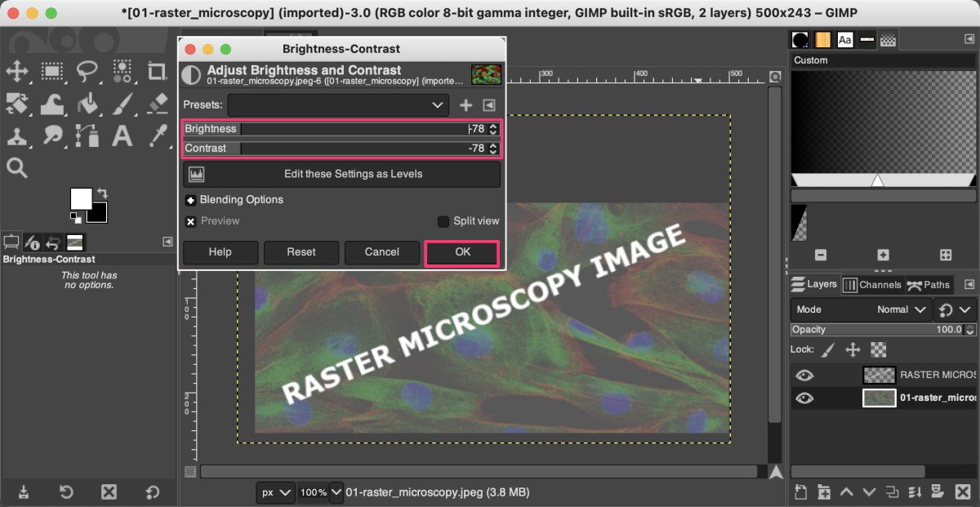Select the Move tool

click(x=18, y=72)
